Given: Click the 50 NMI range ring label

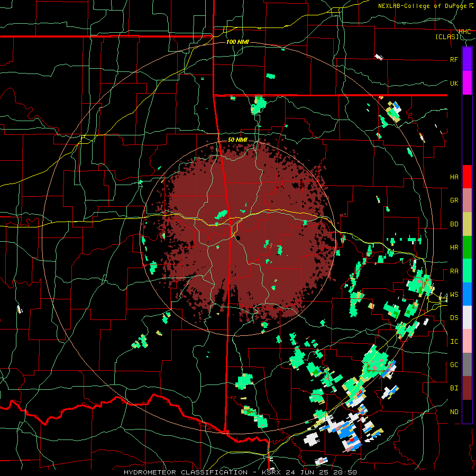Looking at the screenshot, I should click(x=237, y=140).
